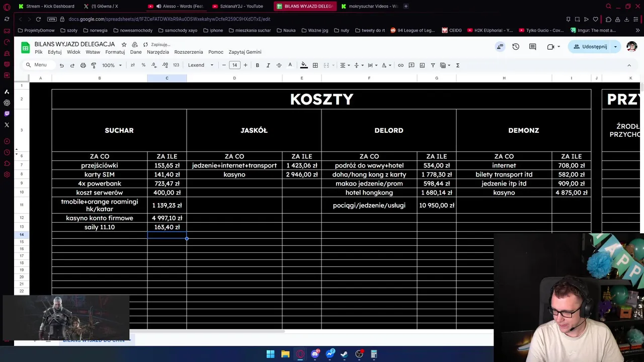Click the undo arrow in the toolbar
This screenshot has width=644, height=362.
point(61,65)
